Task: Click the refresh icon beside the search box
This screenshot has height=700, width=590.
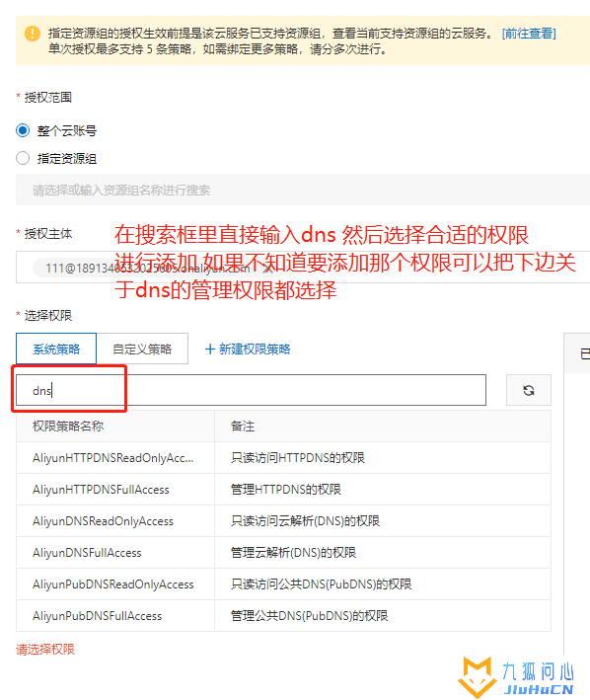Action: point(529,390)
